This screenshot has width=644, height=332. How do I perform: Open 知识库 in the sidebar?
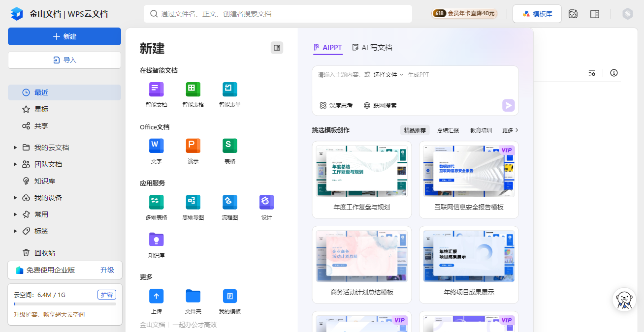64,181
